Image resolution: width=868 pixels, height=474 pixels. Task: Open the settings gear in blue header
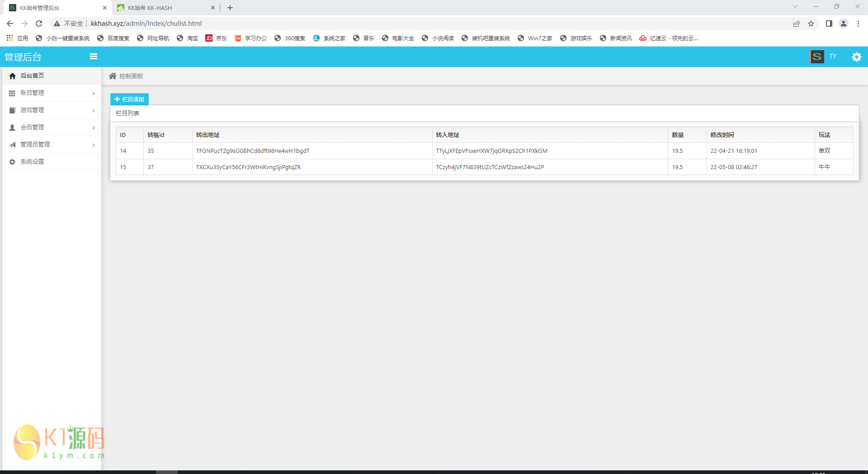856,57
